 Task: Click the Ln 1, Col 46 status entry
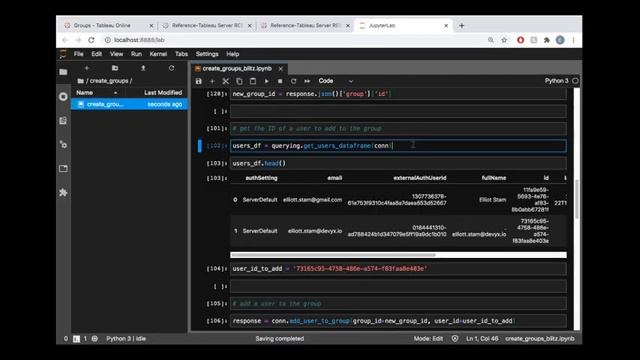coord(482,338)
